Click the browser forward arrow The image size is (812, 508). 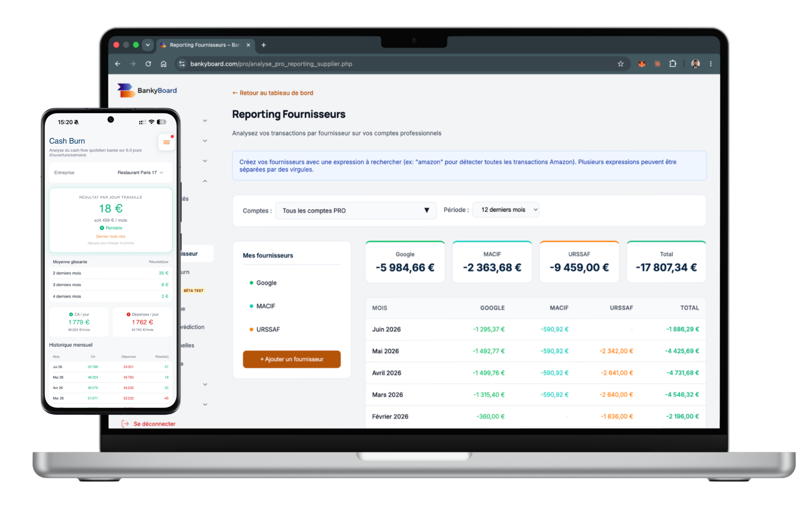coord(133,64)
